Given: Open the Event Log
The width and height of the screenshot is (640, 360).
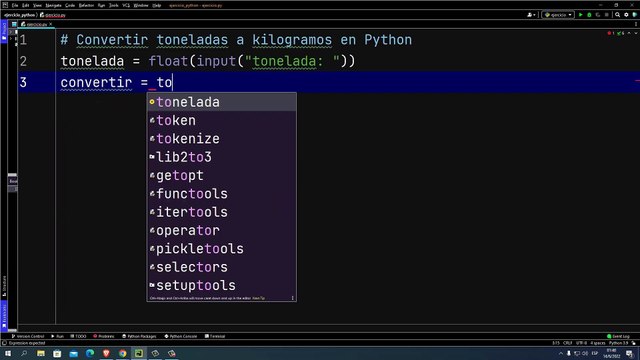Looking at the screenshot, I should tap(618, 336).
